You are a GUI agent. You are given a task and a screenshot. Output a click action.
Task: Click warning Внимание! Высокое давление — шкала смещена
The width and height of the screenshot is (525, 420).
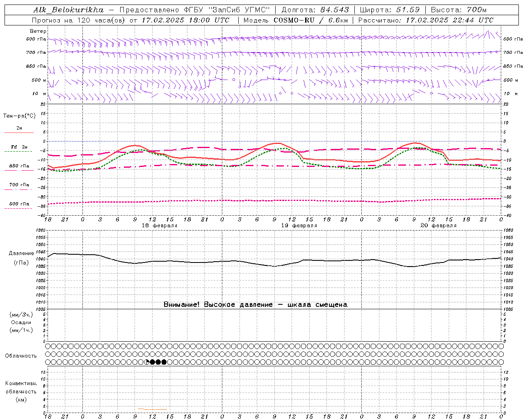[256, 304]
